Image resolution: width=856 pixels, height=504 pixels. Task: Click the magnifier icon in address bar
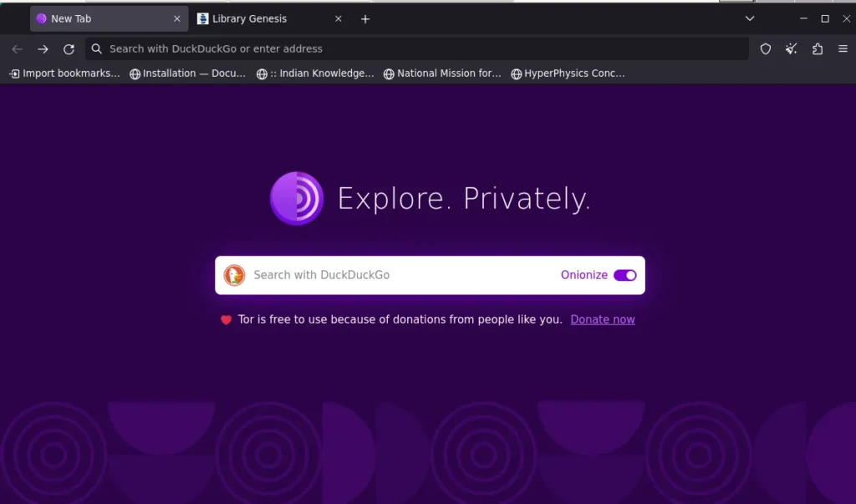97,49
